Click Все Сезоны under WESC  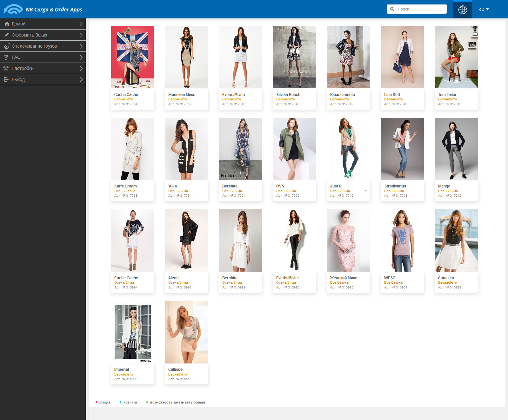(393, 283)
